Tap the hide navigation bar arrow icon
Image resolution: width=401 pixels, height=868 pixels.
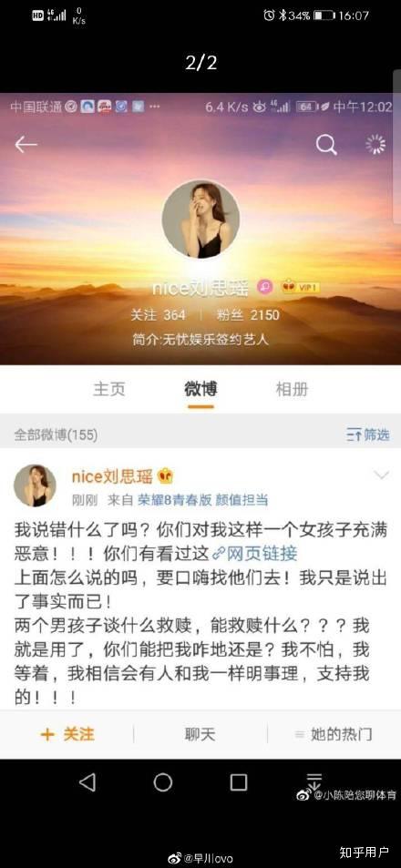[x=314, y=781]
